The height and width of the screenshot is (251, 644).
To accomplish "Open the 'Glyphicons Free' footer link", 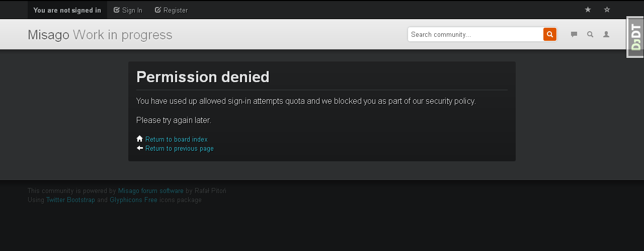I will [x=133, y=200].
